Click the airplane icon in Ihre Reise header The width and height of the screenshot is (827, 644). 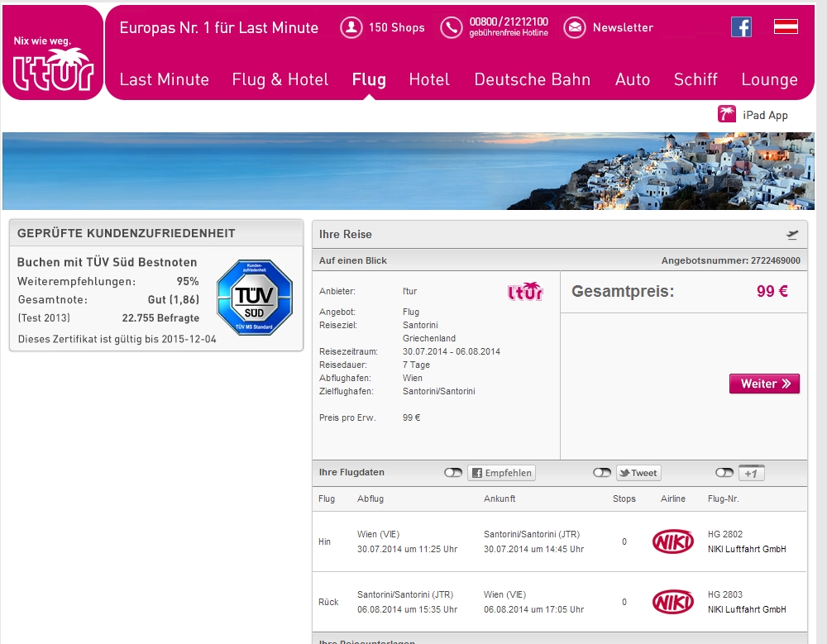792,235
